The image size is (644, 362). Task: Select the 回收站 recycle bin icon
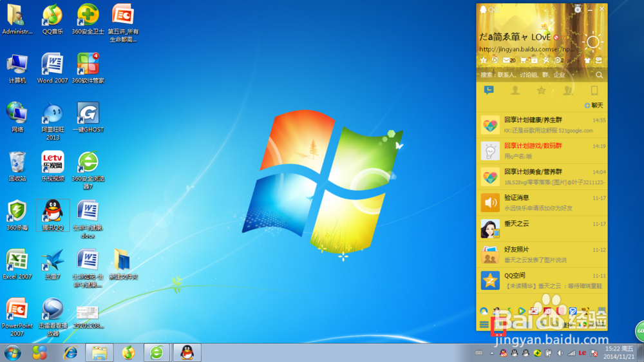click(x=17, y=166)
